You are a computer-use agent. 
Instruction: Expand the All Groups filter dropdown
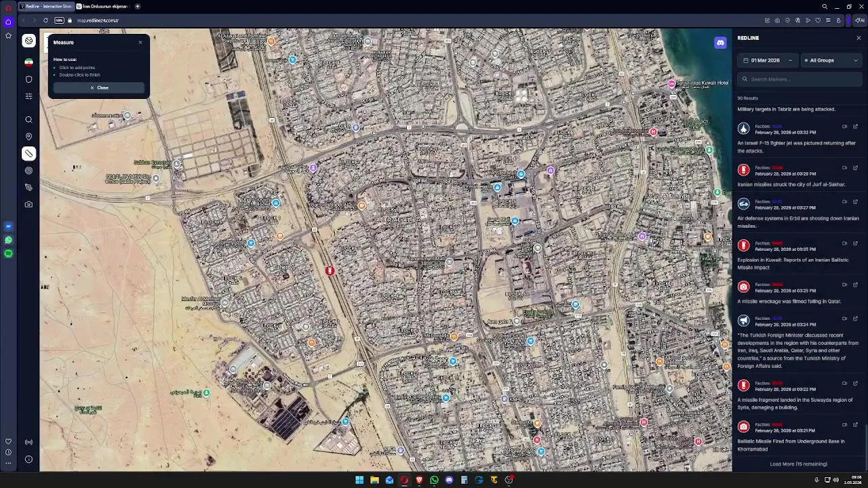831,60
